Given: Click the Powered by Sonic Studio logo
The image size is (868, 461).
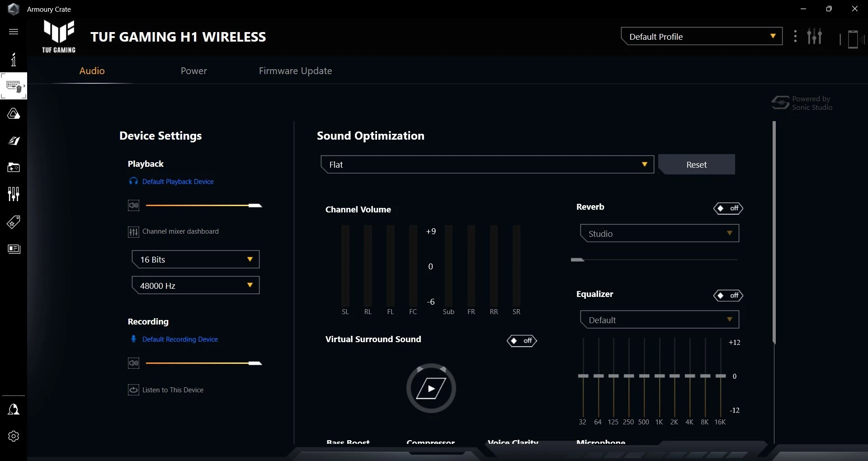Looking at the screenshot, I should click(x=802, y=103).
